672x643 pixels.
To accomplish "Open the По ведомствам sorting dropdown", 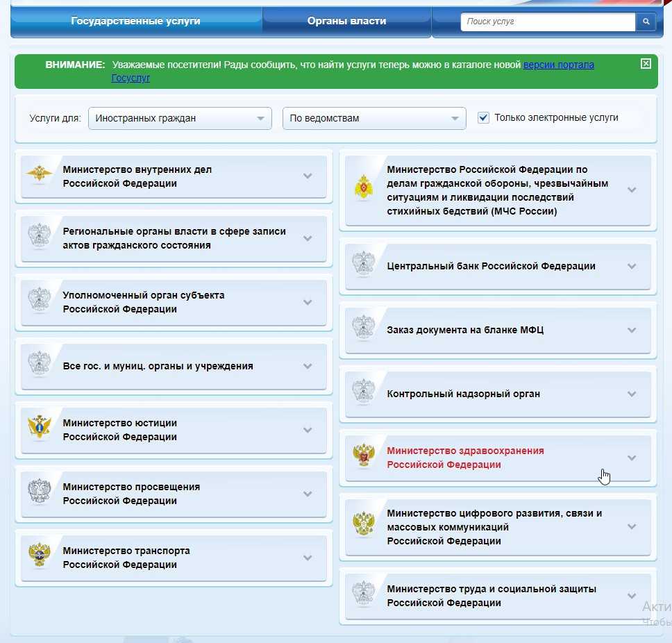I will [374, 118].
